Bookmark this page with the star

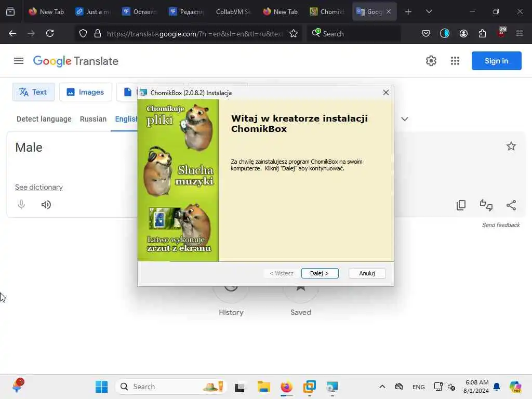pyautogui.click(x=294, y=33)
